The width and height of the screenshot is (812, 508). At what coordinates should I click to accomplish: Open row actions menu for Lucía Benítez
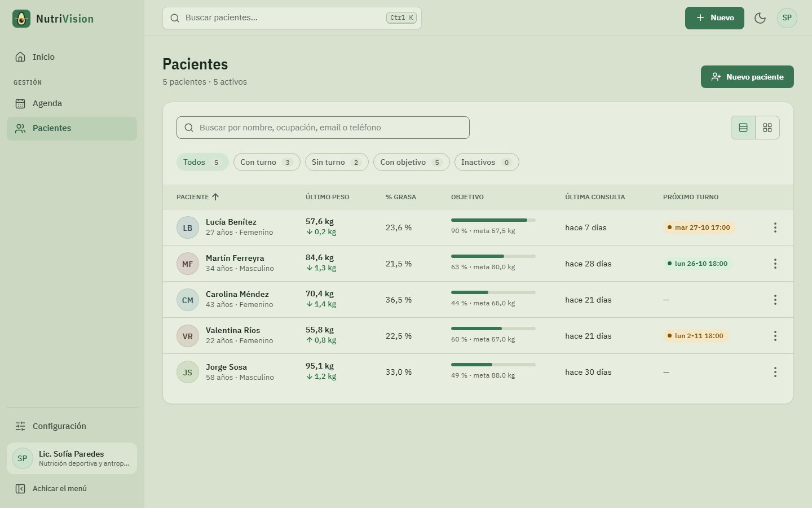(x=775, y=227)
